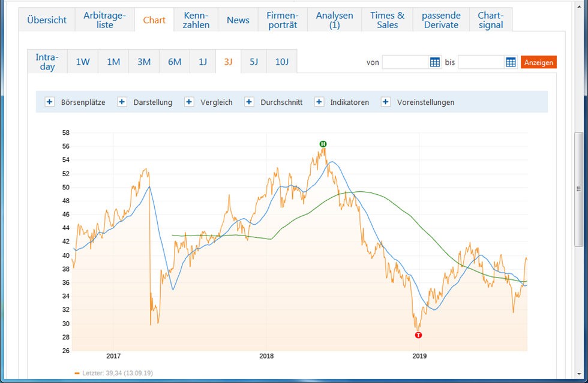The height and width of the screenshot is (383, 588).
Task: Select the 1W time range
Action: coord(83,62)
